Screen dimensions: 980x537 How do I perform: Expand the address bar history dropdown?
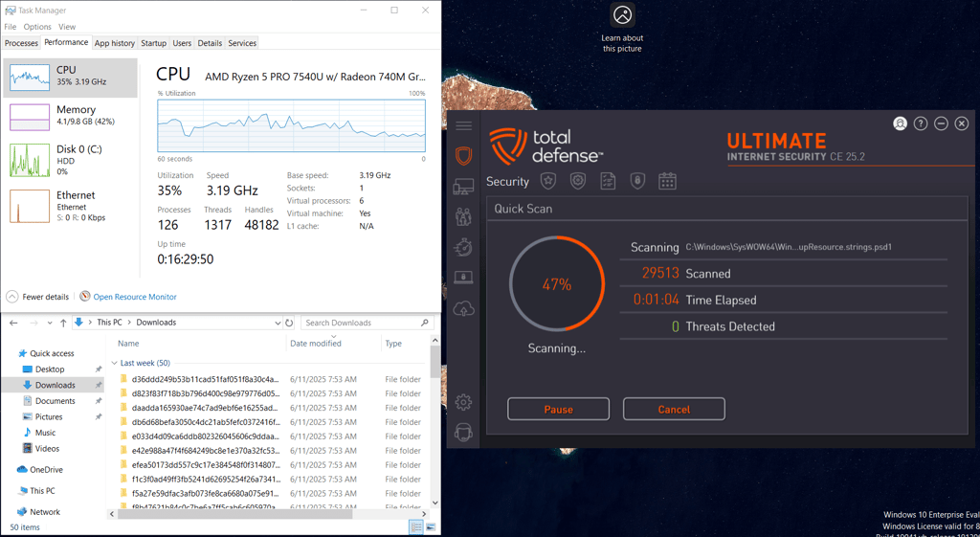coord(278,323)
